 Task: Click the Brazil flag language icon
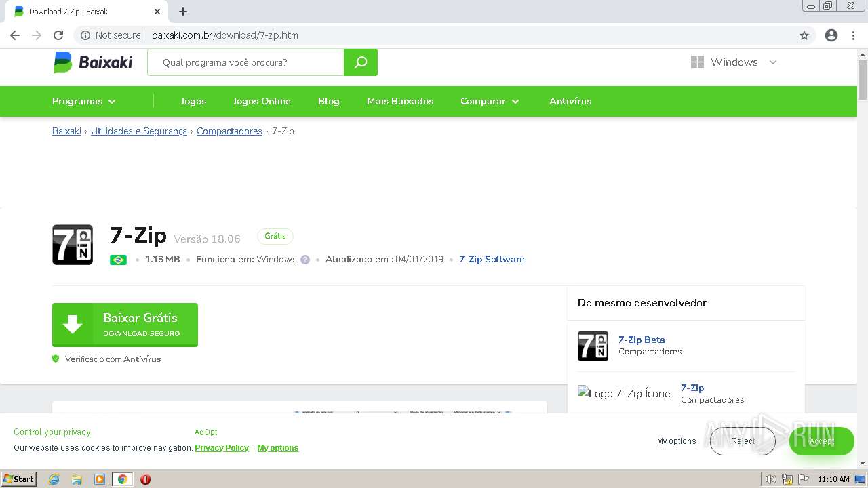pyautogui.click(x=118, y=260)
